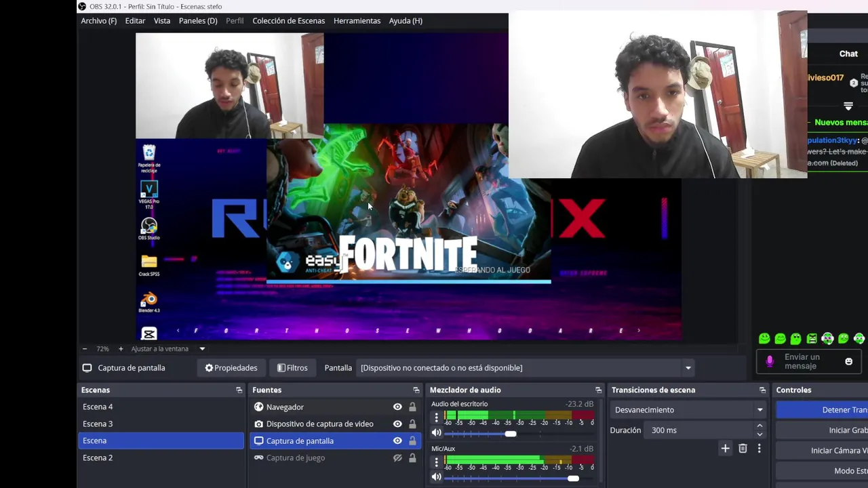
Task: Select scene Escena 4
Action: [x=161, y=407]
